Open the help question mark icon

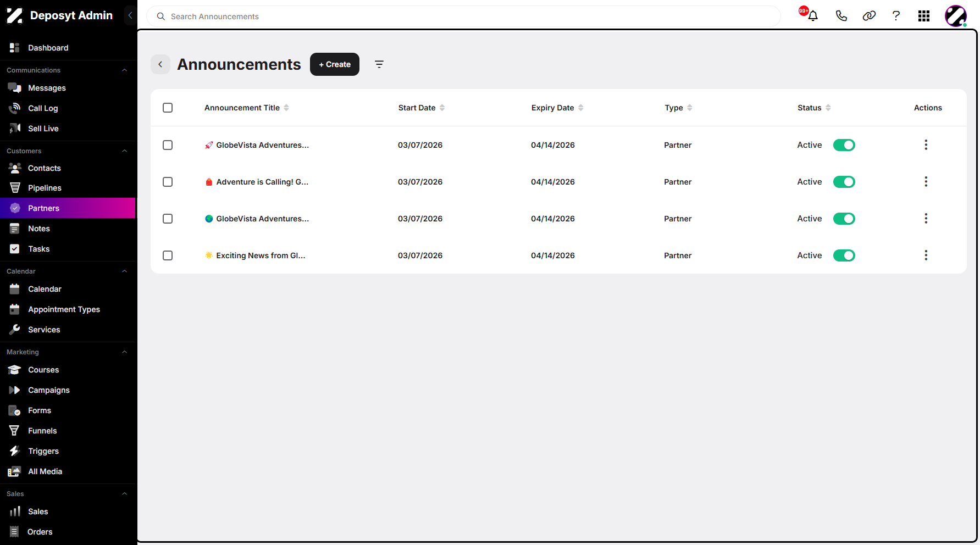pyautogui.click(x=896, y=16)
